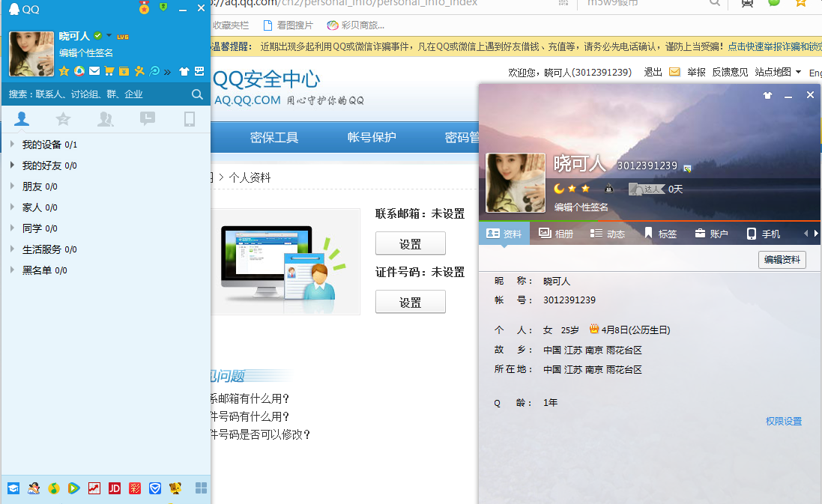Open 密保工具 in security center nav
This screenshot has height=504, width=822.
coord(274,137)
